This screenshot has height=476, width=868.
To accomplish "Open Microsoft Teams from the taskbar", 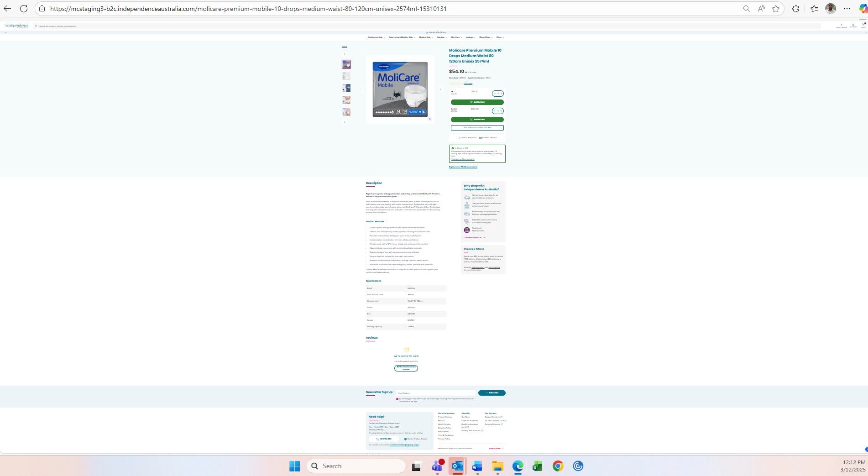I will [x=437, y=466].
